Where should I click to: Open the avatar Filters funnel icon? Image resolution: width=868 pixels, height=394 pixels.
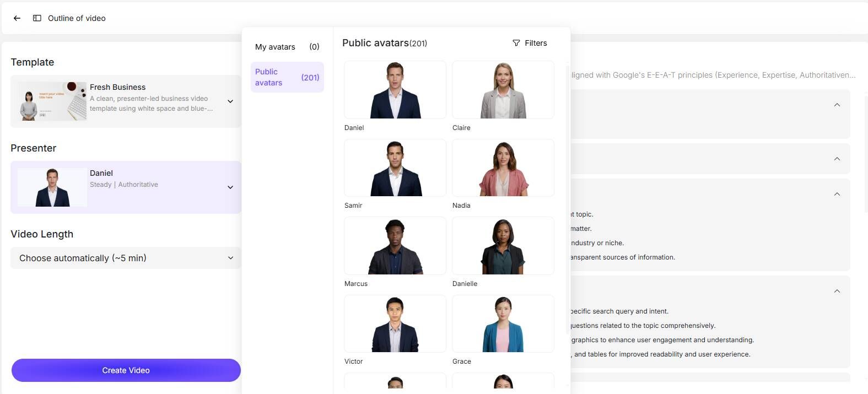coord(516,43)
